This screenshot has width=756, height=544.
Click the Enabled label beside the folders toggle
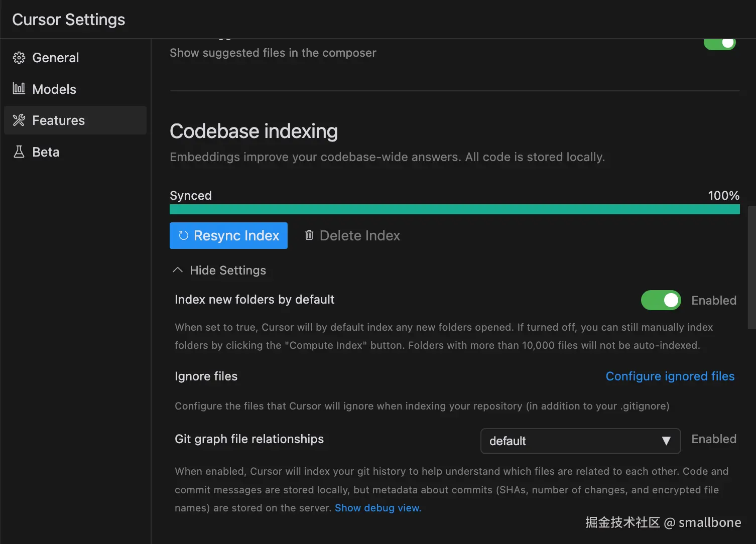point(714,301)
